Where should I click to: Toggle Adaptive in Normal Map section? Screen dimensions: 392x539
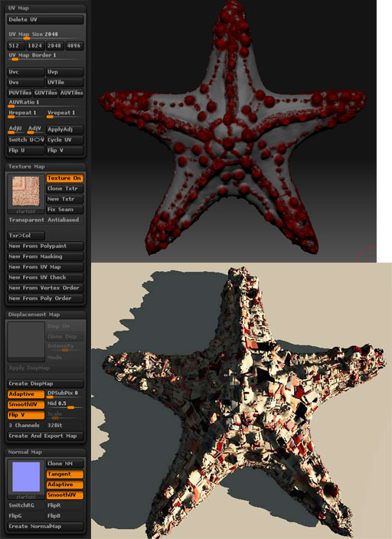[64, 485]
